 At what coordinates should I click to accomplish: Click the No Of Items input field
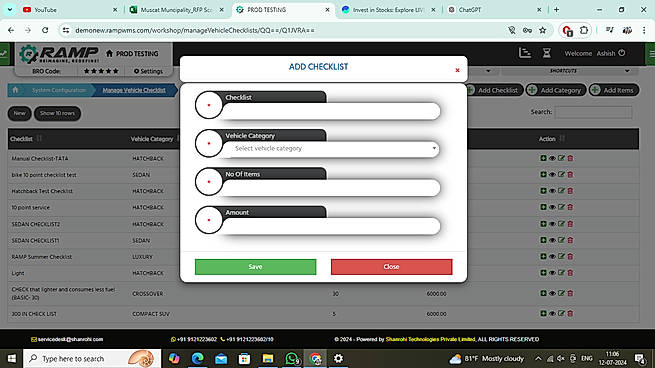tap(331, 188)
